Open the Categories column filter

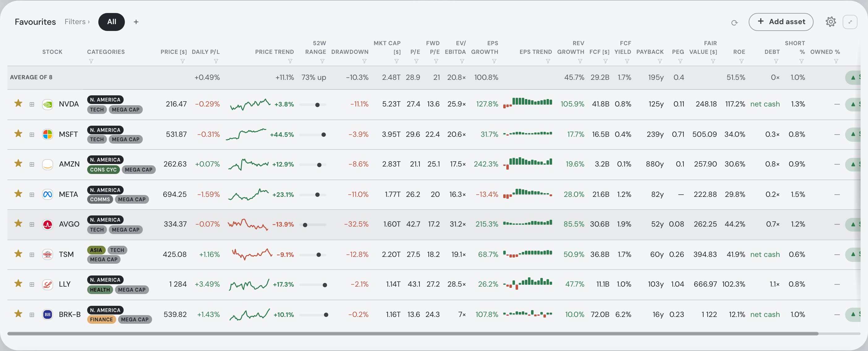(91, 61)
